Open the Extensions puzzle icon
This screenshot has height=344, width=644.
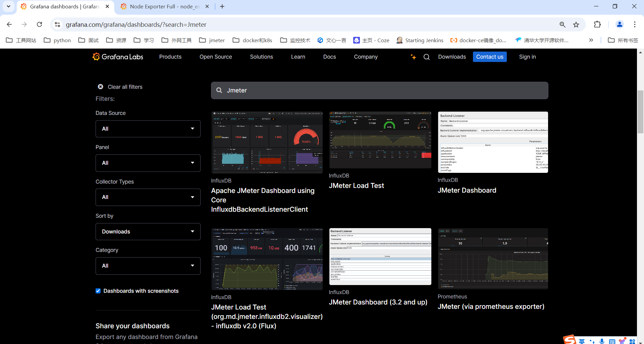(597, 24)
